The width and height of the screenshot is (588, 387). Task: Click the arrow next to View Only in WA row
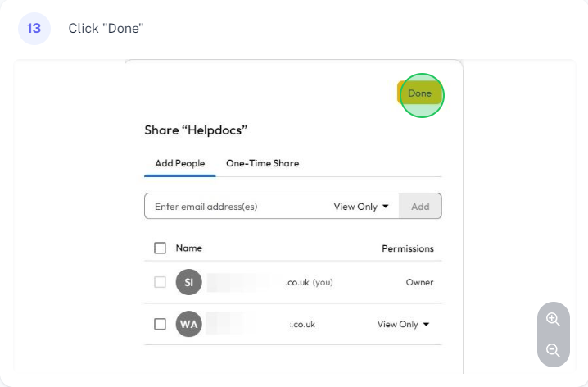[426, 325]
